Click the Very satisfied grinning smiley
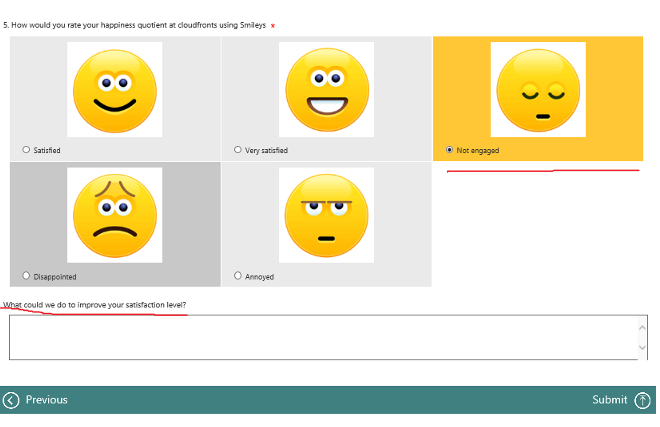This screenshot has height=427, width=660. coord(326,89)
